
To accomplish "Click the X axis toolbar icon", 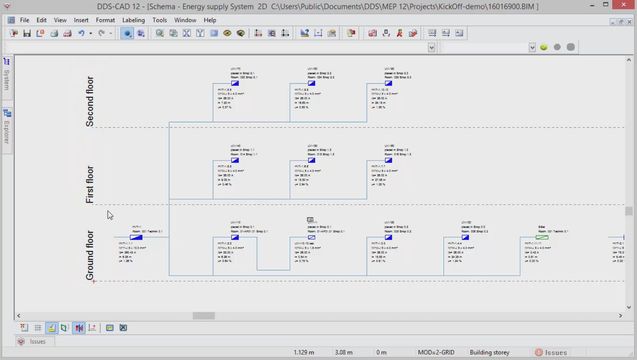I will (186, 33).
